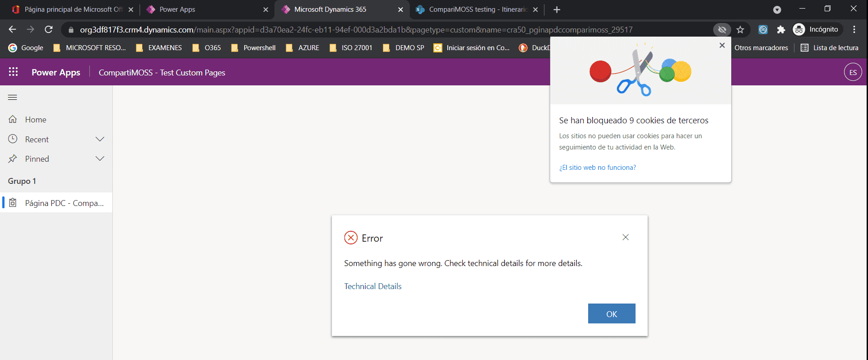The width and height of the screenshot is (868, 360).
Task: Click the red error circle icon
Action: [x=351, y=238]
